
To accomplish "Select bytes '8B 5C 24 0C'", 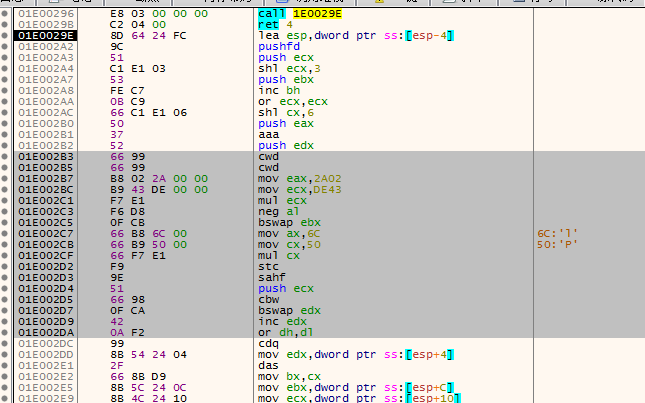I will (x=148, y=388).
